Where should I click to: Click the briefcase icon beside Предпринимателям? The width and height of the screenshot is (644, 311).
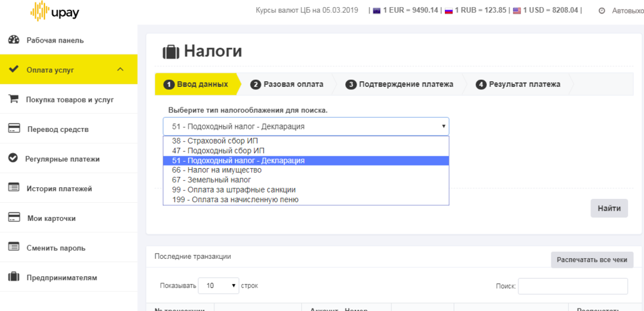[13, 277]
